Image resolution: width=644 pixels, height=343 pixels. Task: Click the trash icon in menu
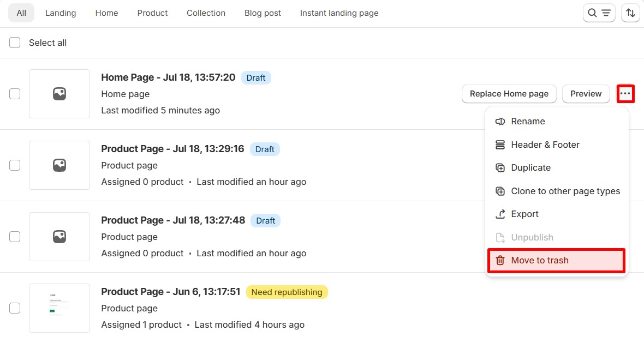[500, 261]
